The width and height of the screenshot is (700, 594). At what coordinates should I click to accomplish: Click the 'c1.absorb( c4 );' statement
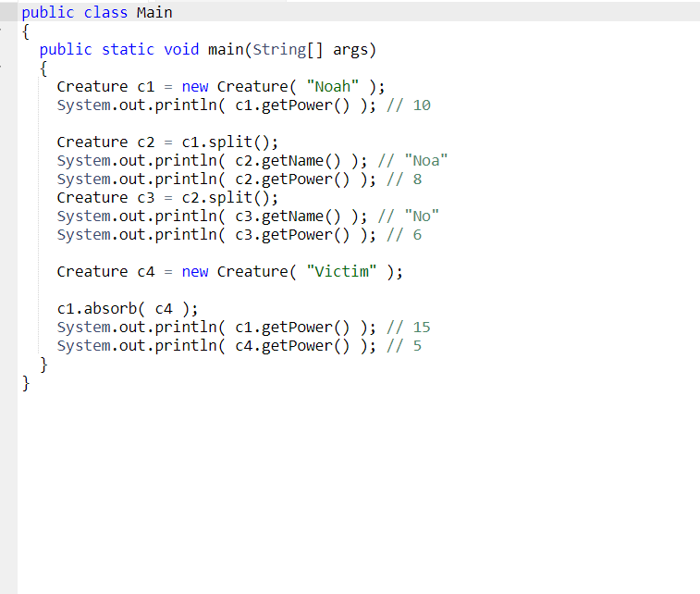pos(128,309)
